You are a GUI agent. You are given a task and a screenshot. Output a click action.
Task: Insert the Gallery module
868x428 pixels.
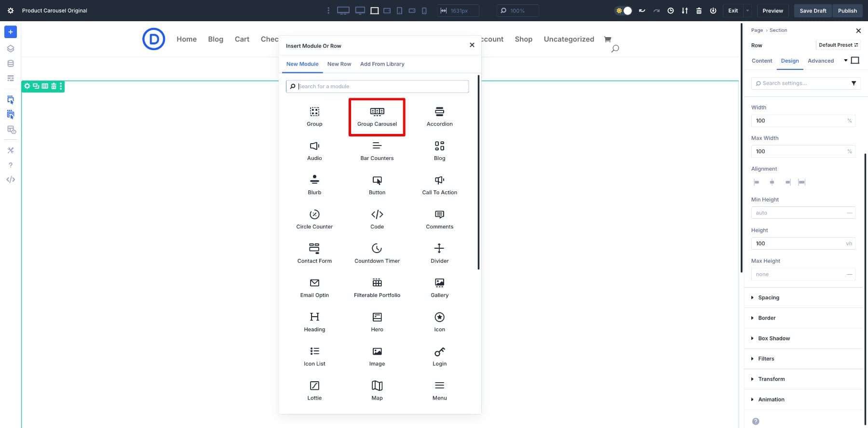(x=439, y=288)
